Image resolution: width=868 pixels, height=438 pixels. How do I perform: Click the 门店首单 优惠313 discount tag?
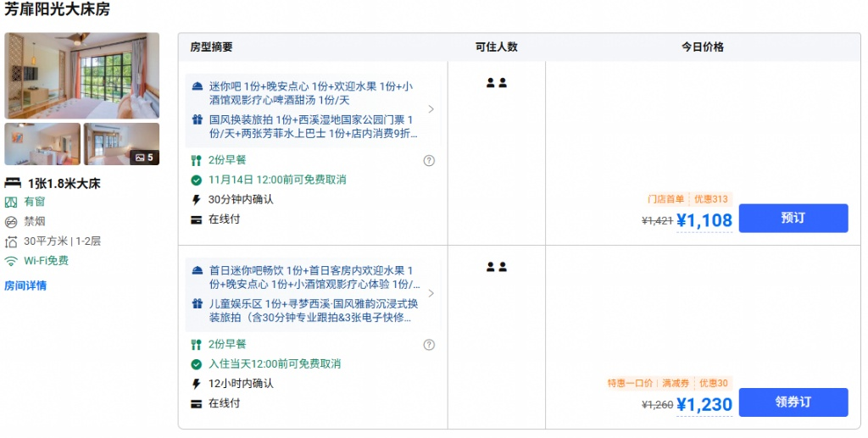tap(688, 199)
